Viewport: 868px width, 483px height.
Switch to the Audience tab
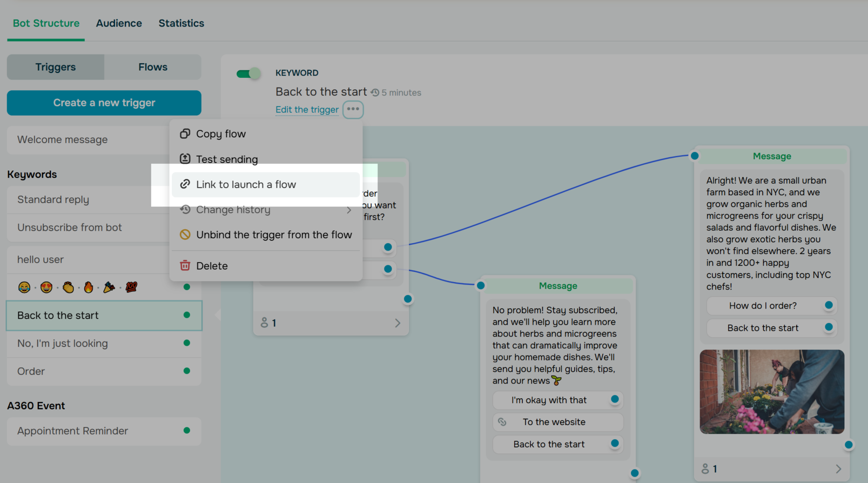click(x=119, y=23)
